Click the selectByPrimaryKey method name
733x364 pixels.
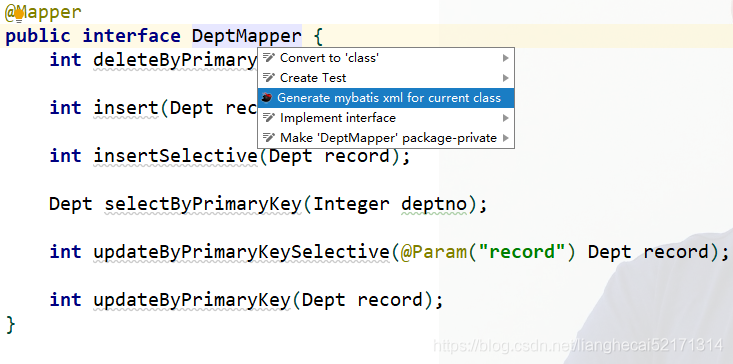[203, 204]
